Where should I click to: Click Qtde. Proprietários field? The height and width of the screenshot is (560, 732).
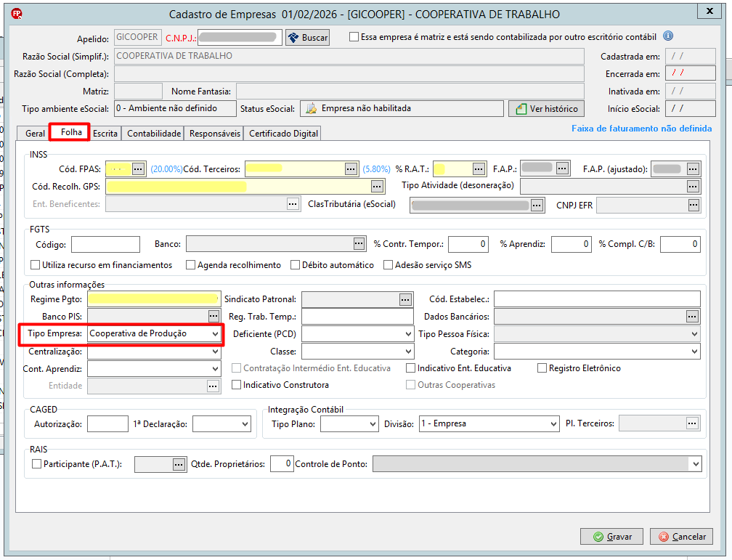(x=282, y=464)
